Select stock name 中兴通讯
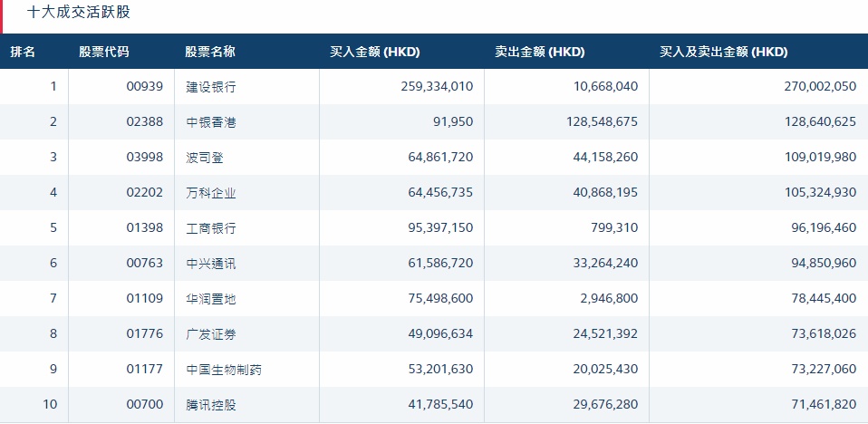The image size is (868, 424). click(x=211, y=264)
